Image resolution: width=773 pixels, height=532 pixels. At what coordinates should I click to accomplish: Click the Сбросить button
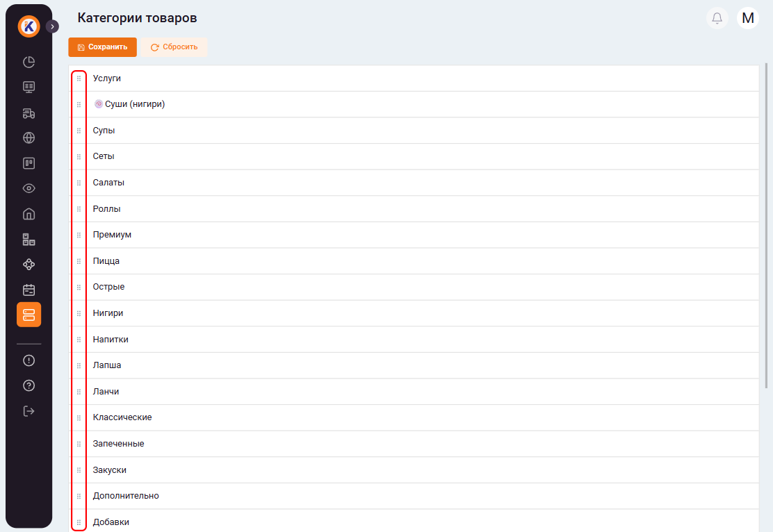174,47
